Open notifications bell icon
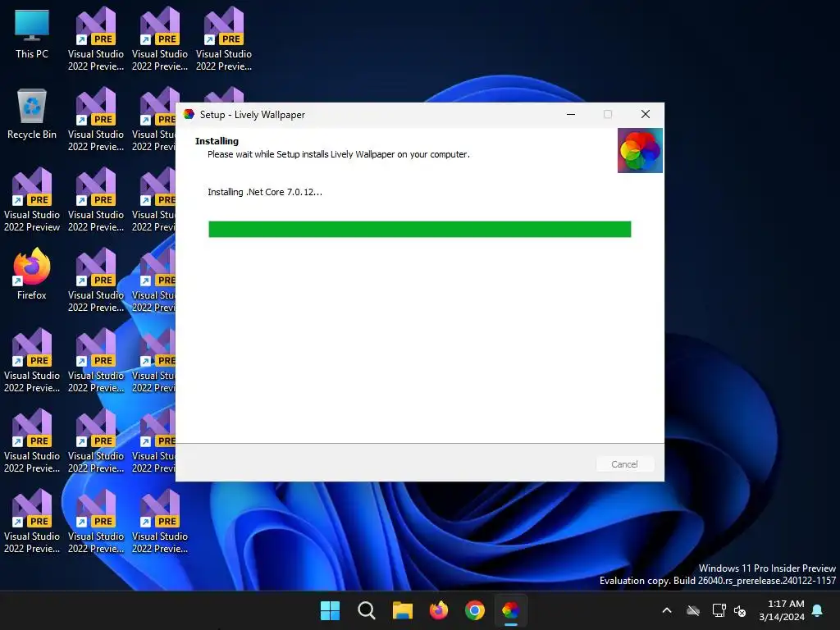Viewport: 840px width, 630px height. 818,610
